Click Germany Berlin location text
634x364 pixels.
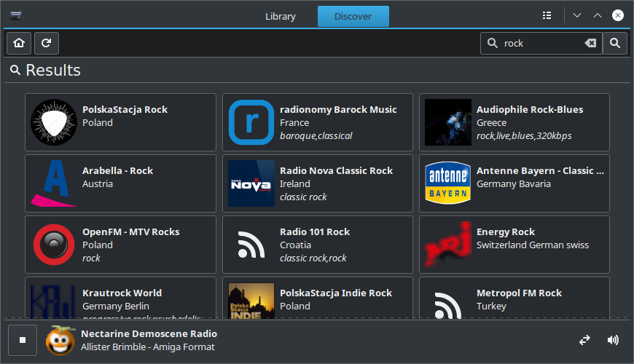116,306
